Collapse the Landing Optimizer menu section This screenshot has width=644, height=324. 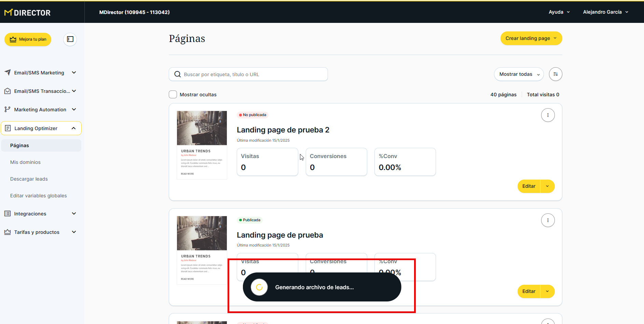click(x=73, y=128)
